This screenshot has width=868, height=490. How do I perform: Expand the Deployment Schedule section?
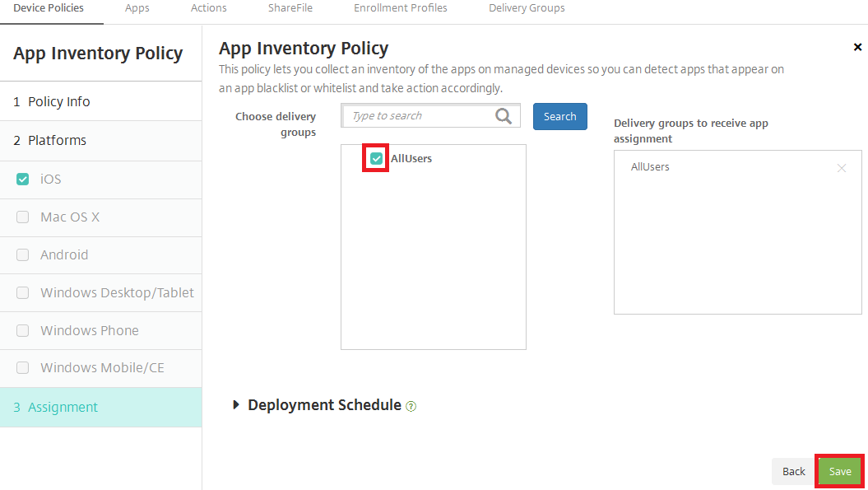(237, 405)
